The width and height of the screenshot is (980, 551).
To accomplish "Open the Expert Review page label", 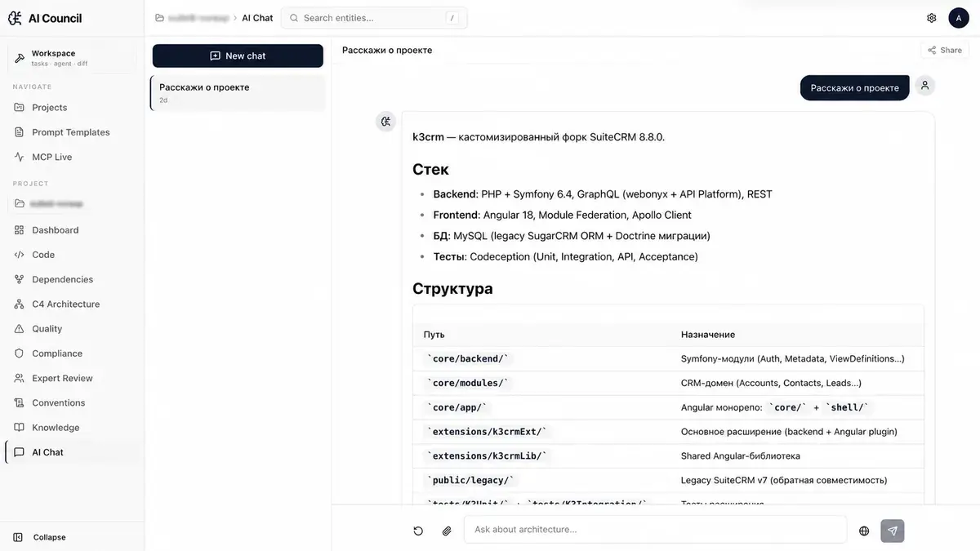I will (x=62, y=378).
